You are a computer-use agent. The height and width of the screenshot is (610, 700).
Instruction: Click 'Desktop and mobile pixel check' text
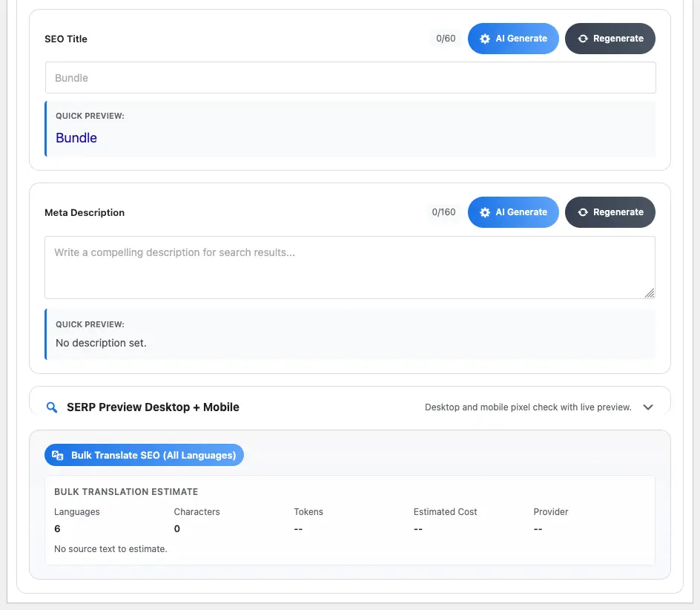[x=528, y=407]
